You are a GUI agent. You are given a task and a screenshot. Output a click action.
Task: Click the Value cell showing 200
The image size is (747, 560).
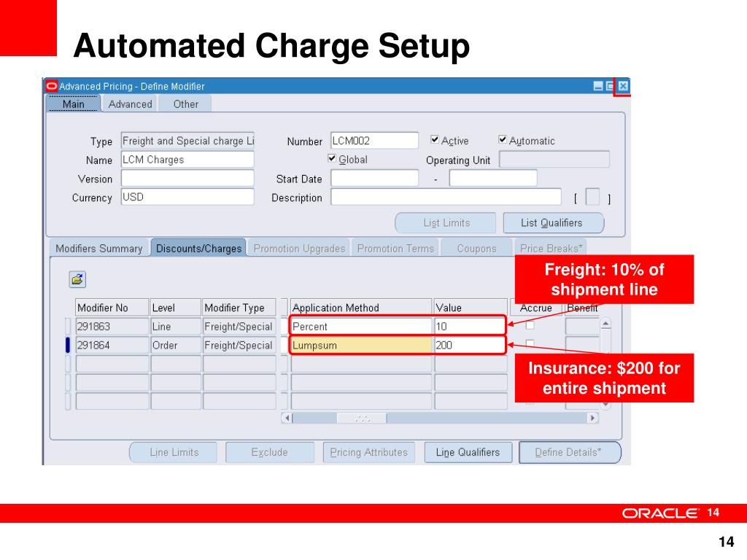(x=469, y=345)
